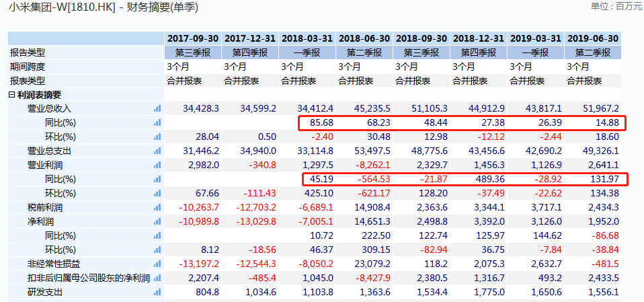The width and height of the screenshot is (644, 302).
Task: Open chart icon for 研发支出 row
Action: point(157,292)
